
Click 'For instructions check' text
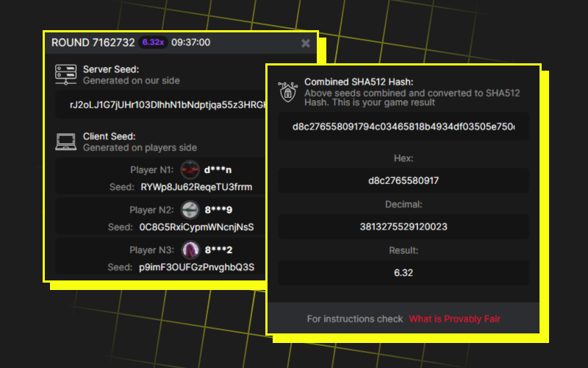click(x=355, y=319)
